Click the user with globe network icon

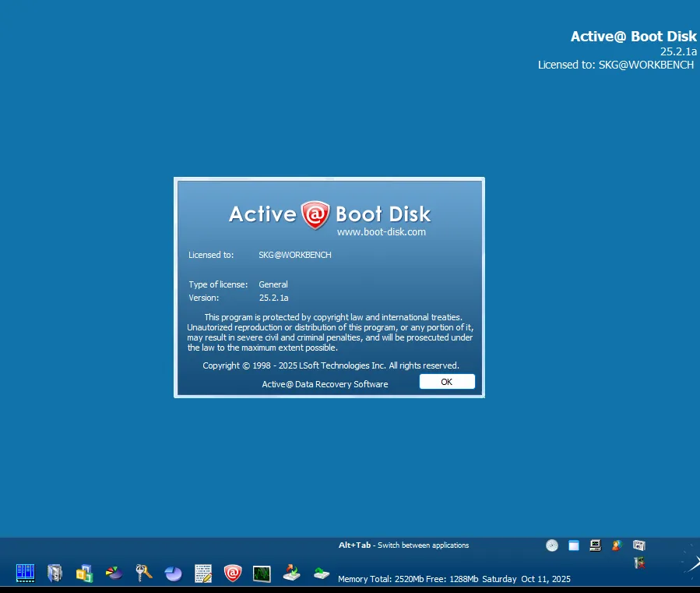tap(617, 545)
